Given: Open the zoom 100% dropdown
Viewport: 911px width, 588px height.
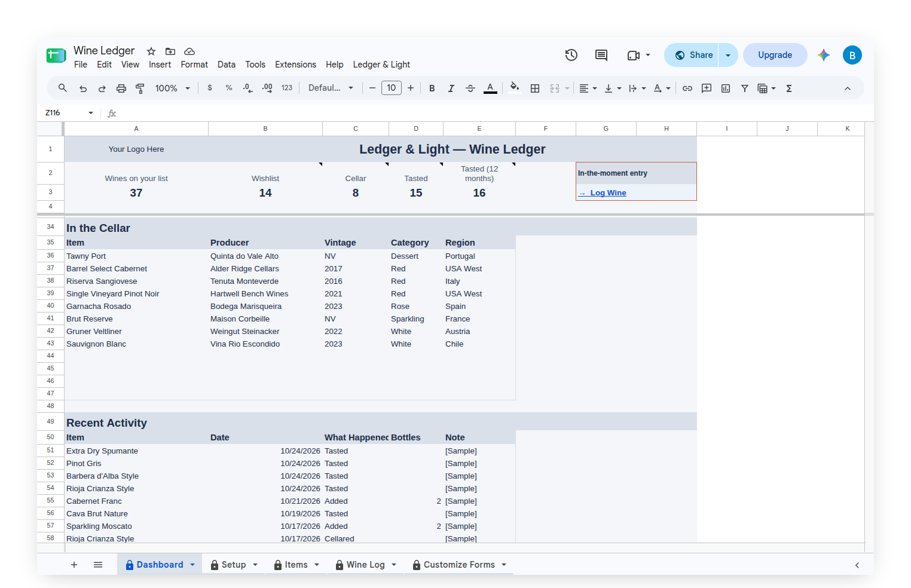Looking at the screenshot, I should [x=172, y=88].
